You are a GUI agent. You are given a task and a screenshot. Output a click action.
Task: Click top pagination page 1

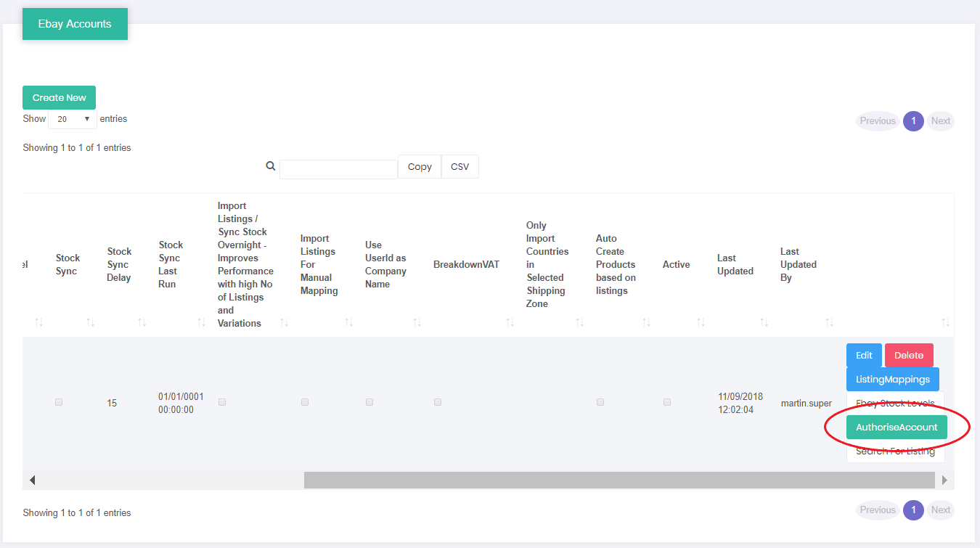click(x=913, y=121)
